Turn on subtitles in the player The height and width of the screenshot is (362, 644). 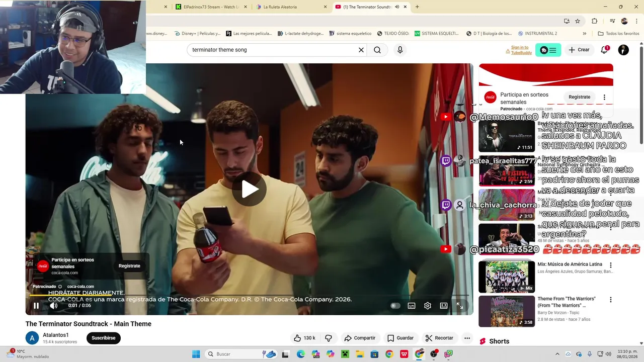[x=412, y=306]
